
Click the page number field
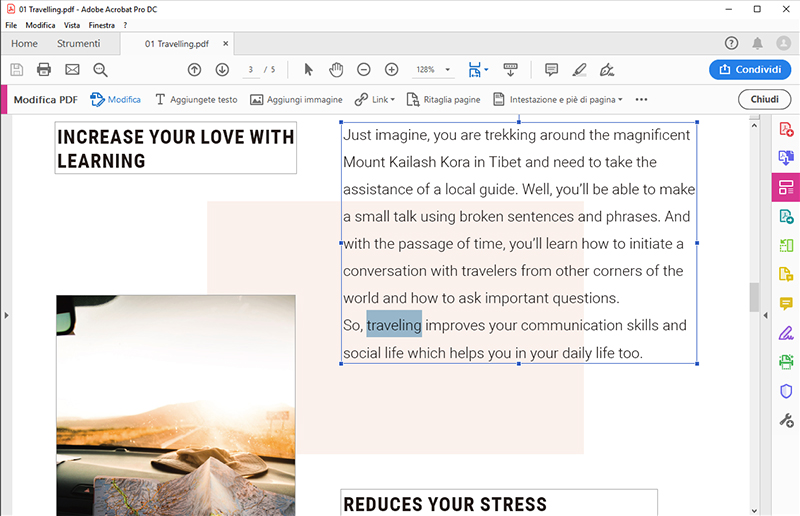(251, 69)
